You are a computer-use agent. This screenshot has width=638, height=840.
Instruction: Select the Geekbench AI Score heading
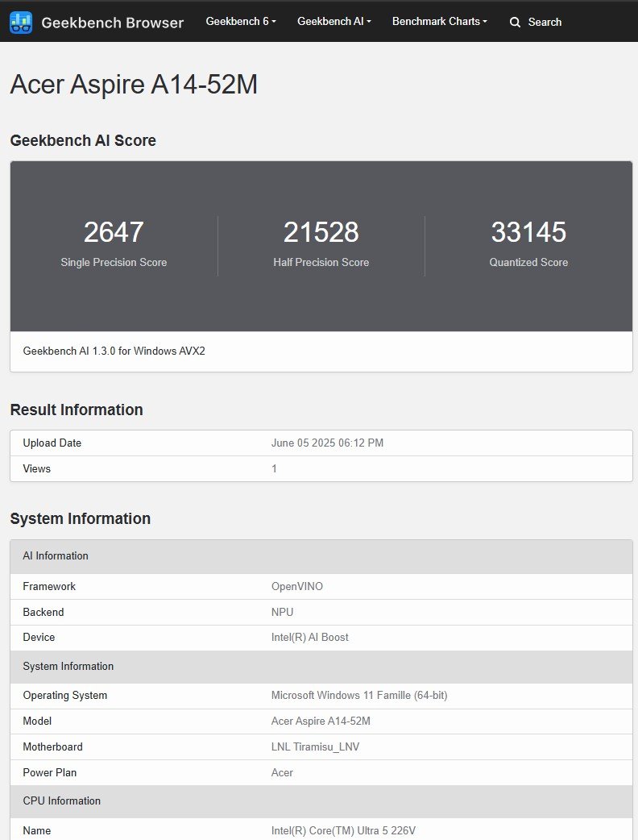[x=83, y=140]
